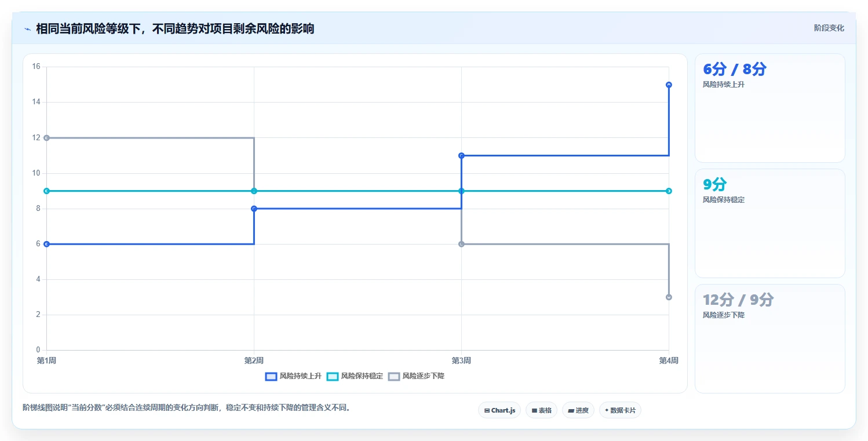The width and height of the screenshot is (868, 441).
Task: Click the gray data point at 3 in 第4周
Action: click(669, 297)
